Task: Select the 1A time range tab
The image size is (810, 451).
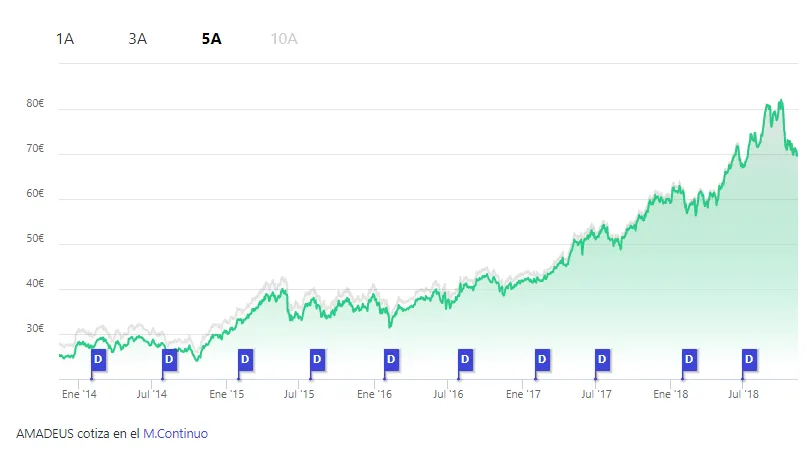Action: click(65, 39)
